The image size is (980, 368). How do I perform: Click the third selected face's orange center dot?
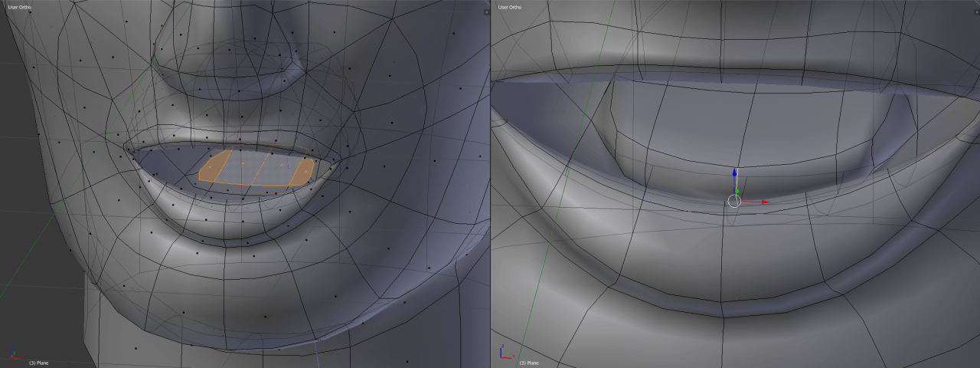coord(282,164)
